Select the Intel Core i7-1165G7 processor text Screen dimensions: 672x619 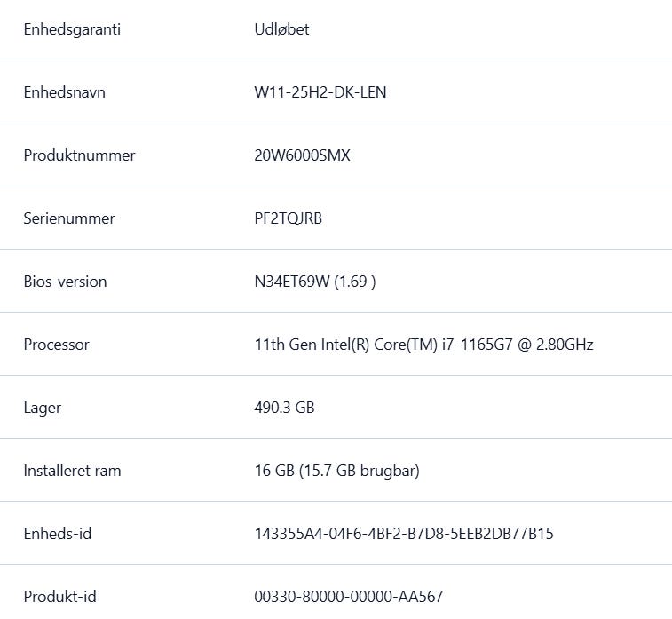tap(423, 345)
